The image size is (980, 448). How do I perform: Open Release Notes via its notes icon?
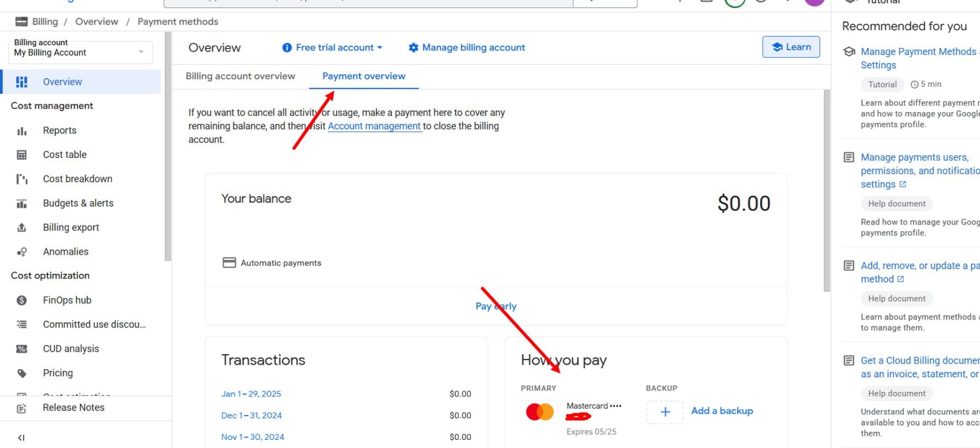click(x=22, y=408)
